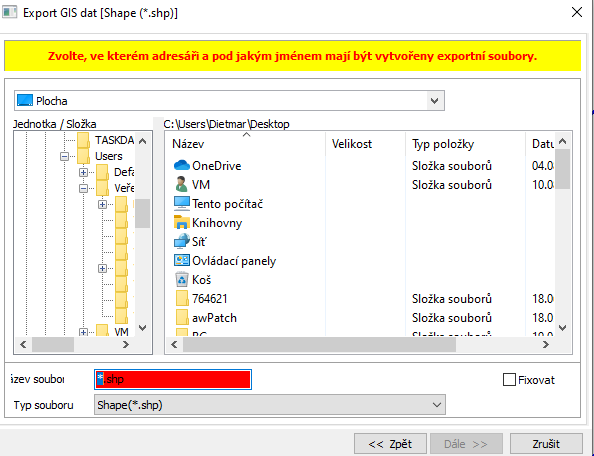The width and height of the screenshot is (594, 456).
Task: Expand the Default folder tree node
Action: (83, 172)
